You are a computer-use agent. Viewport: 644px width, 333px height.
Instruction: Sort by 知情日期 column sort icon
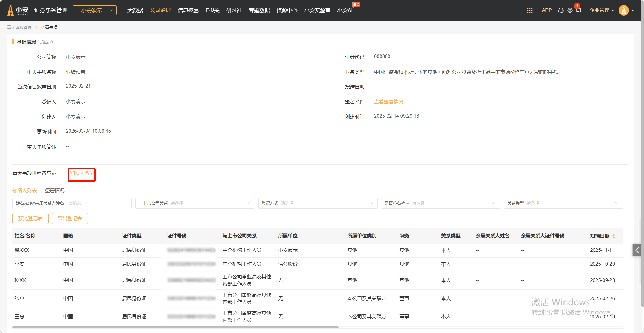[x=613, y=236]
